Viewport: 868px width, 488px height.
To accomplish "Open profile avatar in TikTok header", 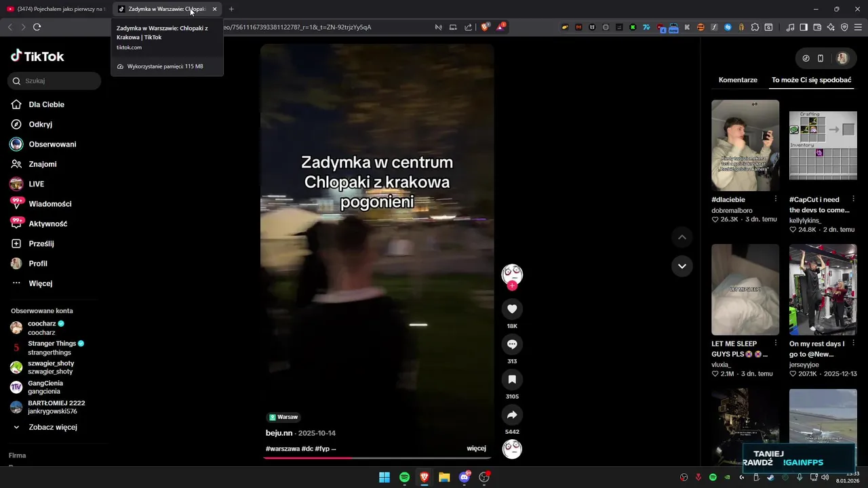I will pos(842,58).
